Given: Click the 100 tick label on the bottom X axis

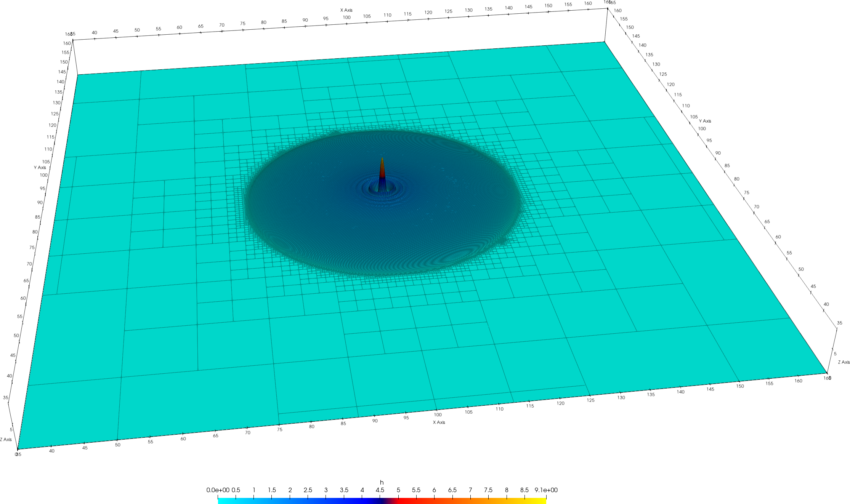Looking at the screenshot, I should click(438, 415).
